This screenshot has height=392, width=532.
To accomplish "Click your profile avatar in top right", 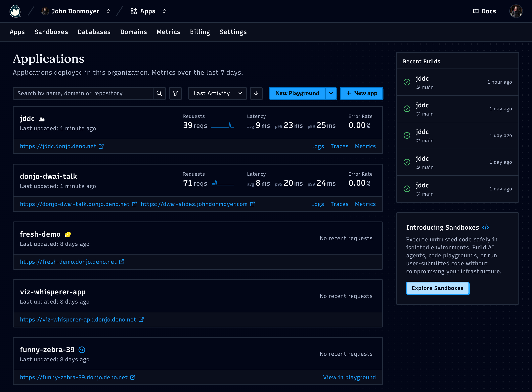I will (516, 11).
